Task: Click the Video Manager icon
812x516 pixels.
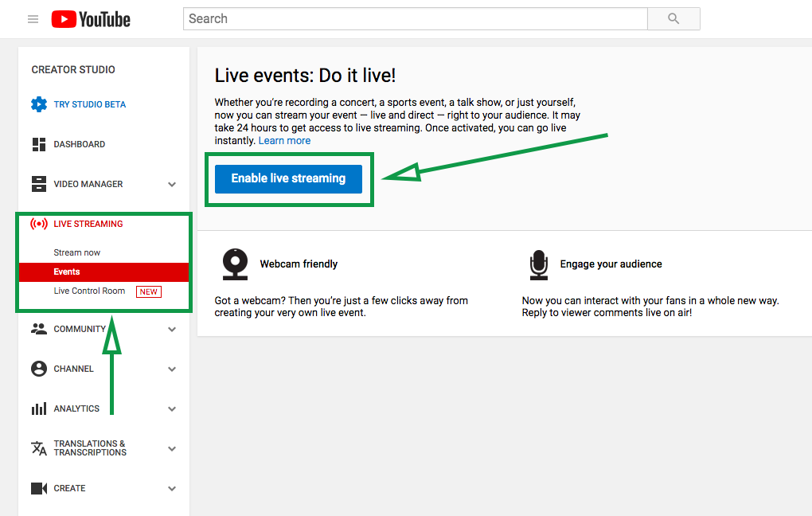Action: pyautogui.click(x=39, y=184)
